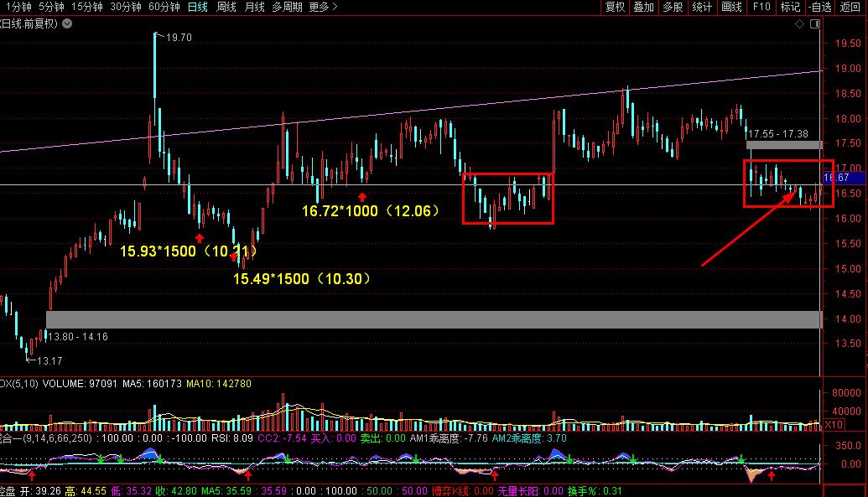The height and width of the screenshot is (497, 868).
Task: Select the gray 13.80-14.16 gap zone band
Action: pos(434,319)
